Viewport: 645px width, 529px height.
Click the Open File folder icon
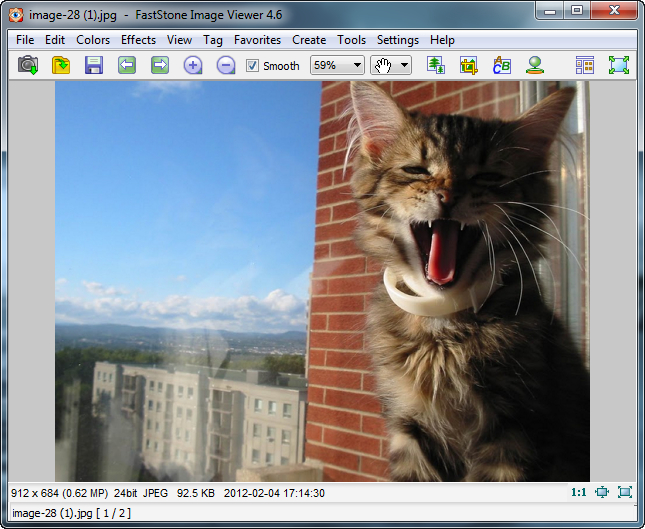coord(61,65)
